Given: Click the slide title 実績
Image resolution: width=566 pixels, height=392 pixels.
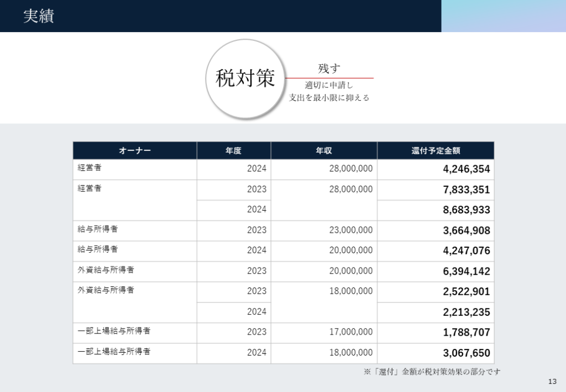Looking at the screenshot, I should [x=39, y=16].
